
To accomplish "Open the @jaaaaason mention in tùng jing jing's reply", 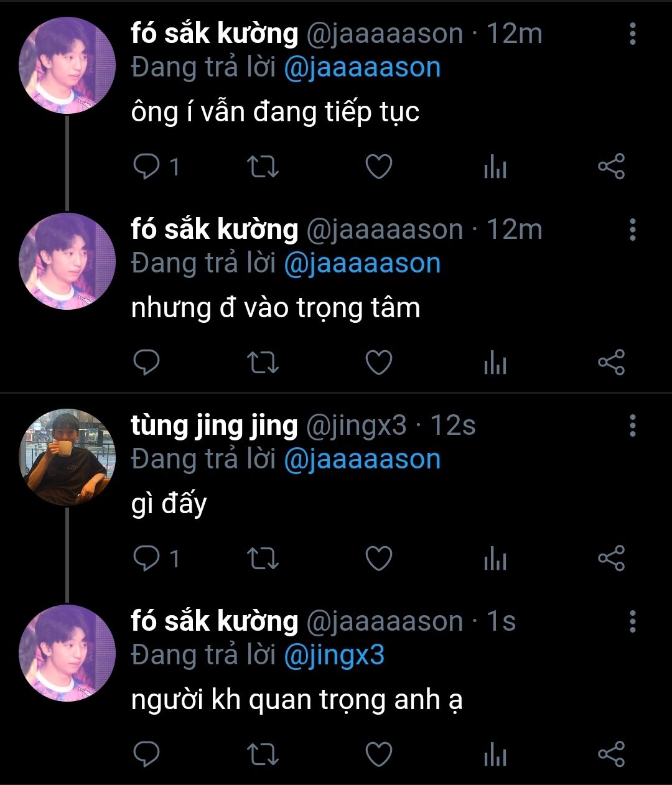I will point(362,459).
